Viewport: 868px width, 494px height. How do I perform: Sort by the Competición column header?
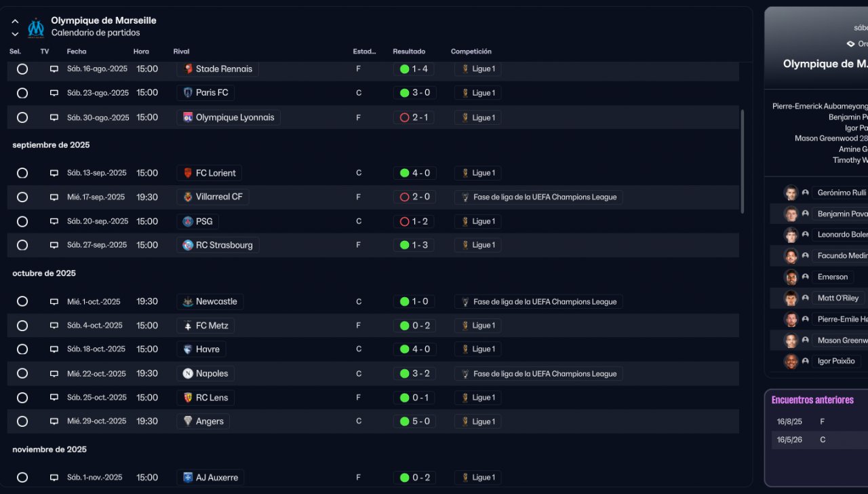coord(471,52)
